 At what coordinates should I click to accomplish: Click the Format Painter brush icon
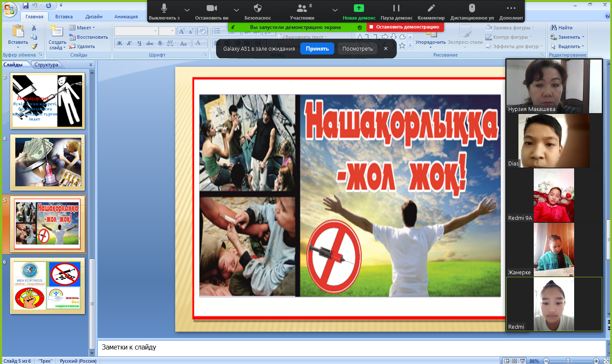(x=34, y=46)
